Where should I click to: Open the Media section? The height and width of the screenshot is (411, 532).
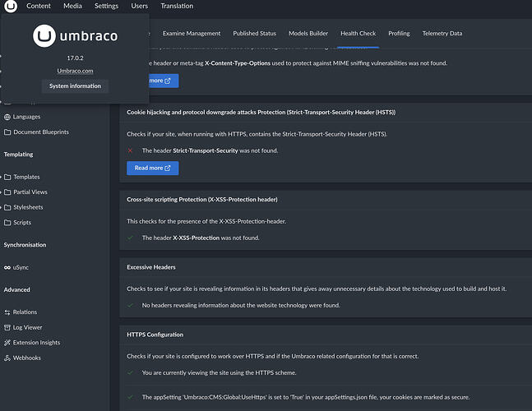coord(72,6)
